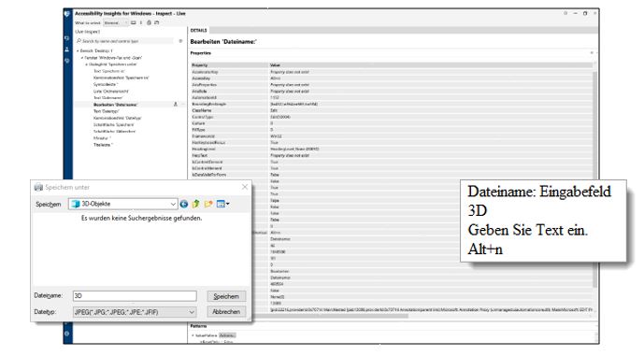The height and width of the screenshot is (356, 644).
Task: Collapse the Dialogfeld 'Speichern unter' node arrow
Action: point(87,64)
